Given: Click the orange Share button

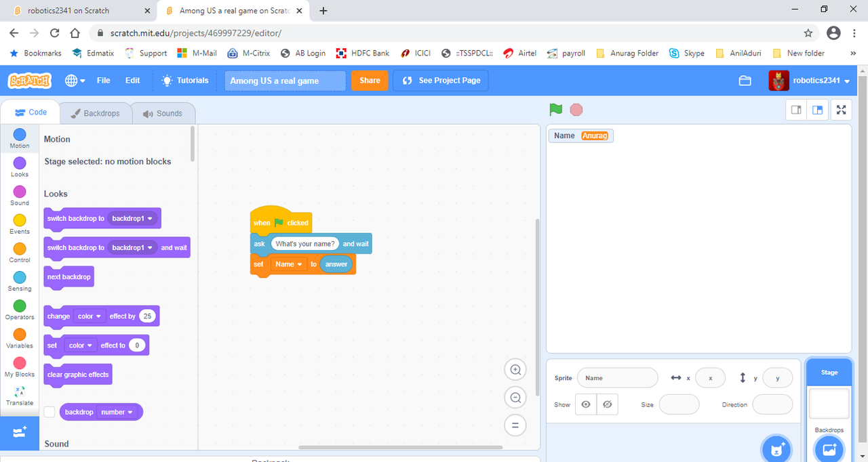Looking at the screenshot, I should (x=370, y=81).
